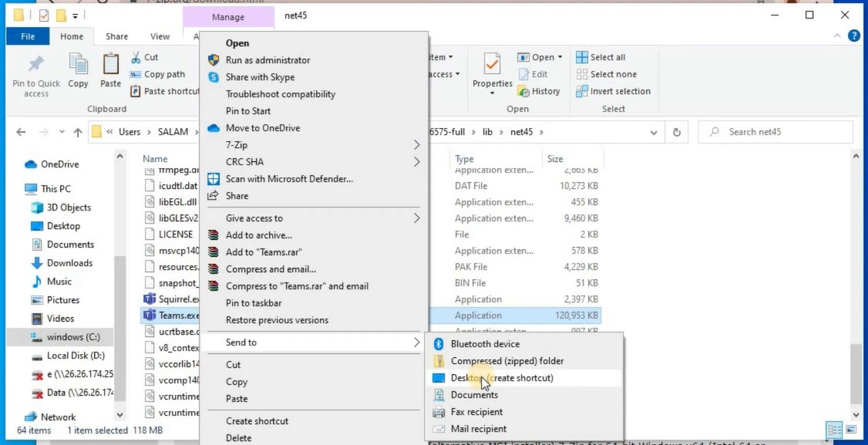Pin the current folder to Quick access
The width and height of the screenshot is (868, 445).
tap(35, 73)
